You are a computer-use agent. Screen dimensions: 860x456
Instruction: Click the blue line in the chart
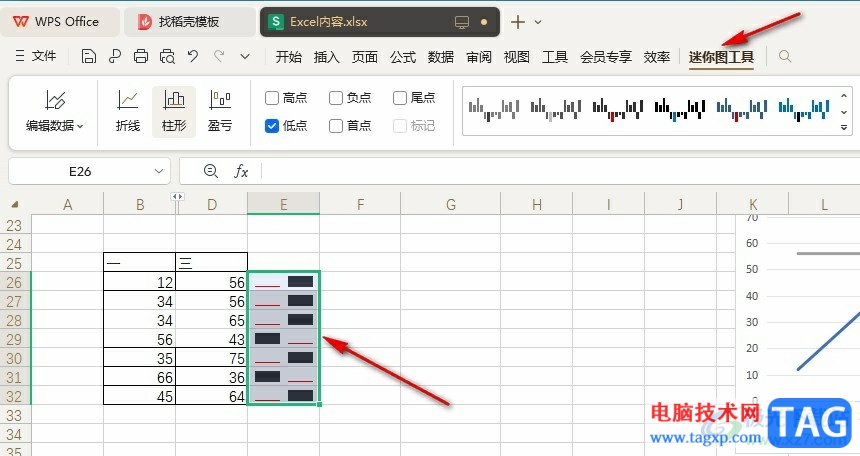coord(828,341)
